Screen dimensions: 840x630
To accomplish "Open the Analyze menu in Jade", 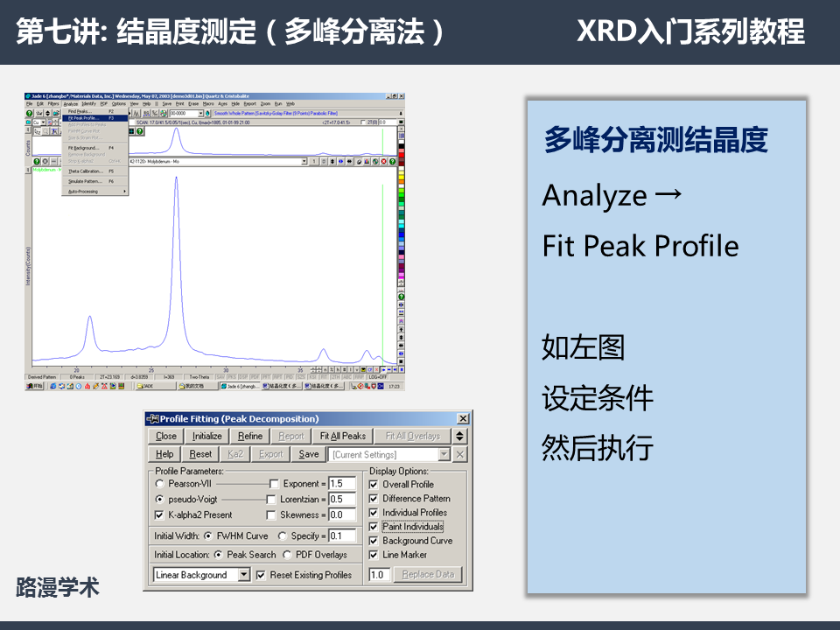I will click(x=71, y=104).
